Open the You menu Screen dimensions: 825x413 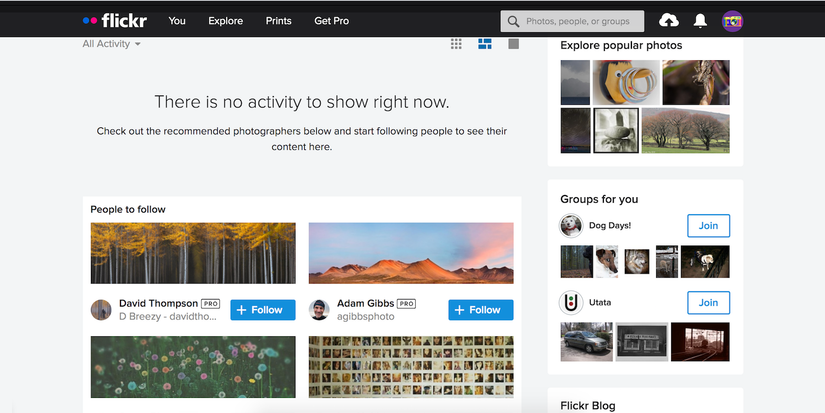177,21
